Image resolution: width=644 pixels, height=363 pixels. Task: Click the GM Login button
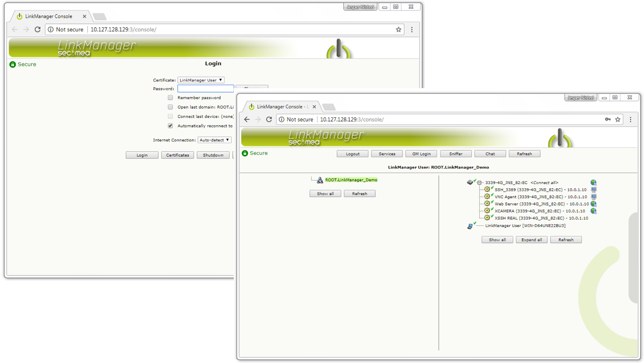(x=421, y=154)
